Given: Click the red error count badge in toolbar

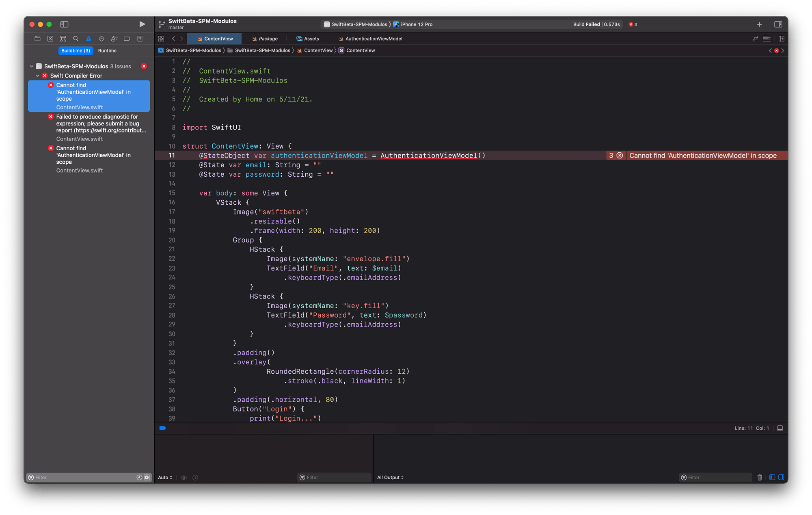Looking at the screenshot, I should [x=633, y=24].
